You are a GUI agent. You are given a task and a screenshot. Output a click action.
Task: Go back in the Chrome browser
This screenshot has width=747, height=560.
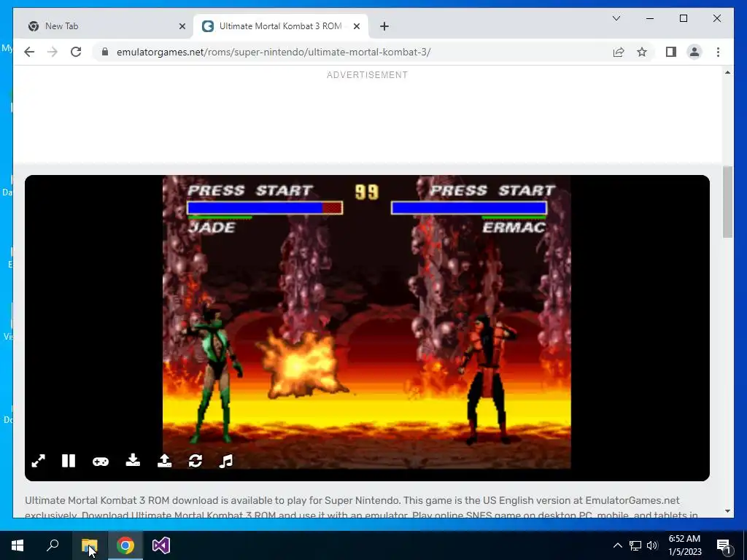29,52
